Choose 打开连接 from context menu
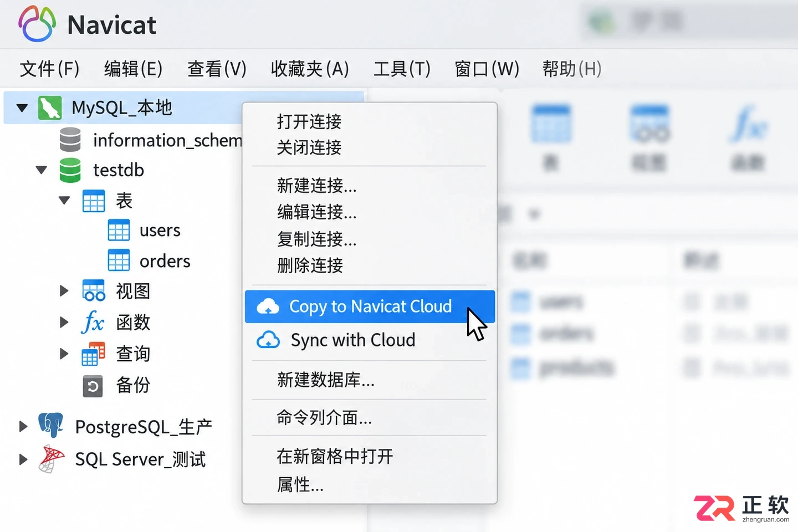 coord(309,121)
